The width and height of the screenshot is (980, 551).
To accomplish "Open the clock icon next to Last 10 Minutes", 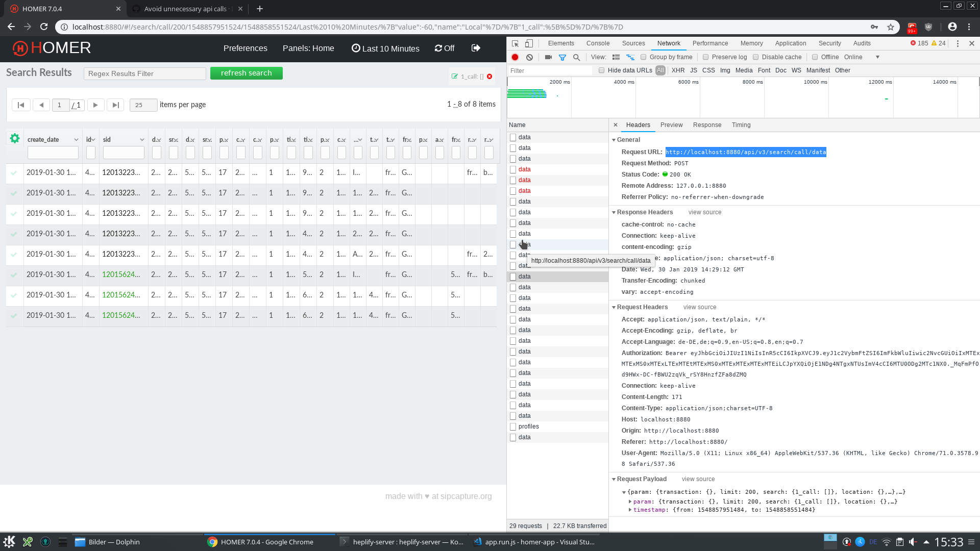I will (x=356, y=48).
